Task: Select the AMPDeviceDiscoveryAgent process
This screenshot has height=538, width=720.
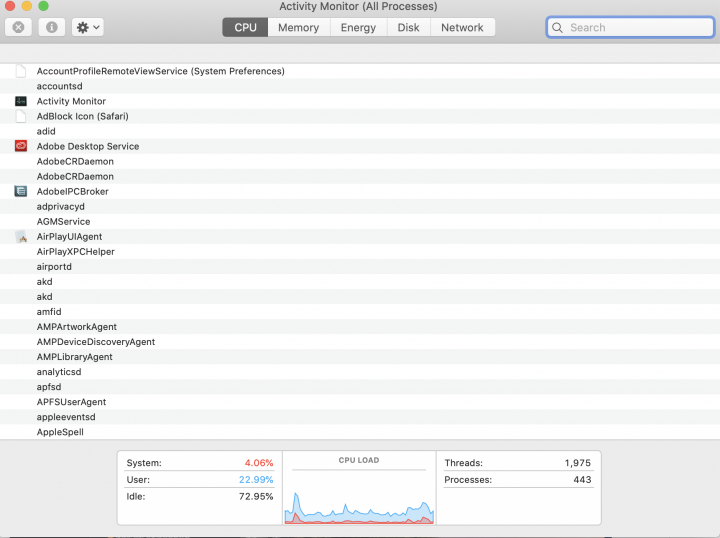Action: [96, 342]
